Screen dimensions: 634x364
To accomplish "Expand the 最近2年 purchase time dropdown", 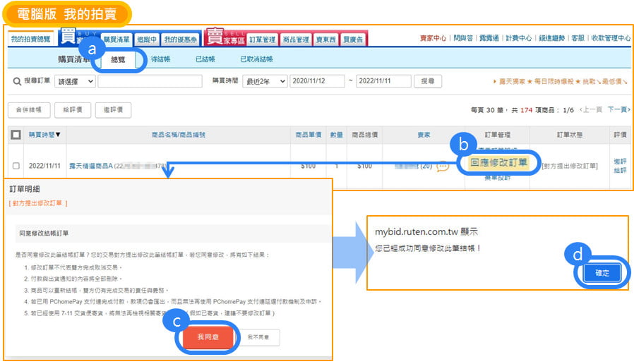I will pos(264,81).
